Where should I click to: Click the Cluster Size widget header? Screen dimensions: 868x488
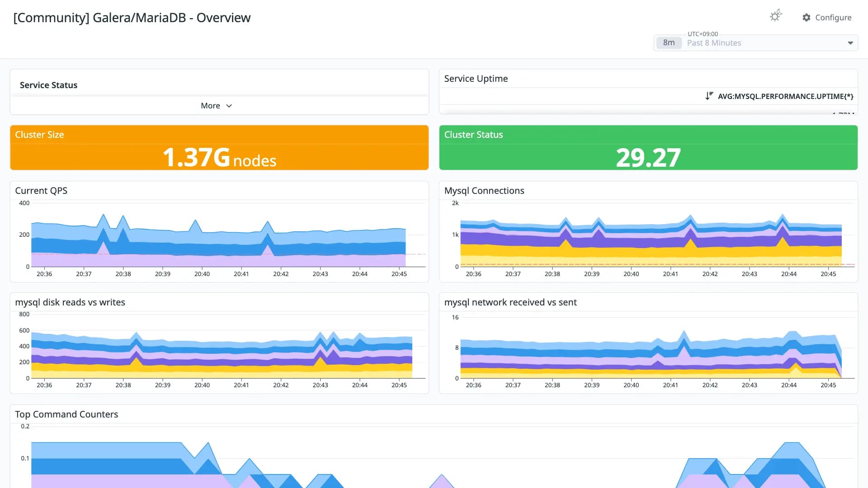pyautogui.click(x=39, y=135)
